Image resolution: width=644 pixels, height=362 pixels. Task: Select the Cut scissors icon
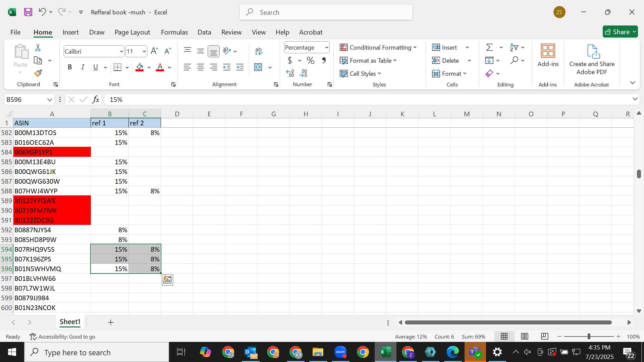38,48
